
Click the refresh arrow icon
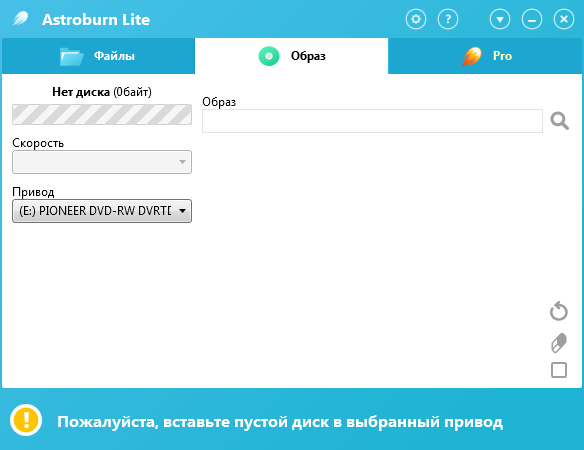(x=559, y=311)
